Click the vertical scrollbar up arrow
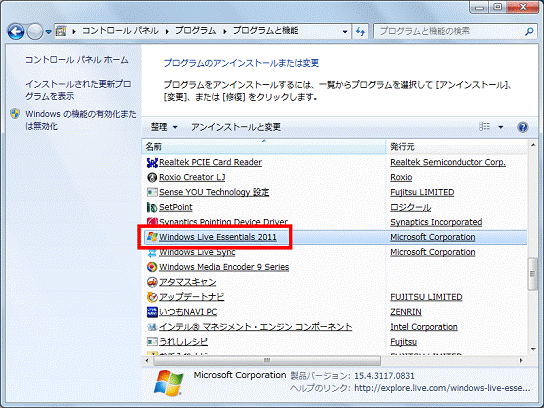The width and height of the screenshot is (544, 408). coord(533,145)
